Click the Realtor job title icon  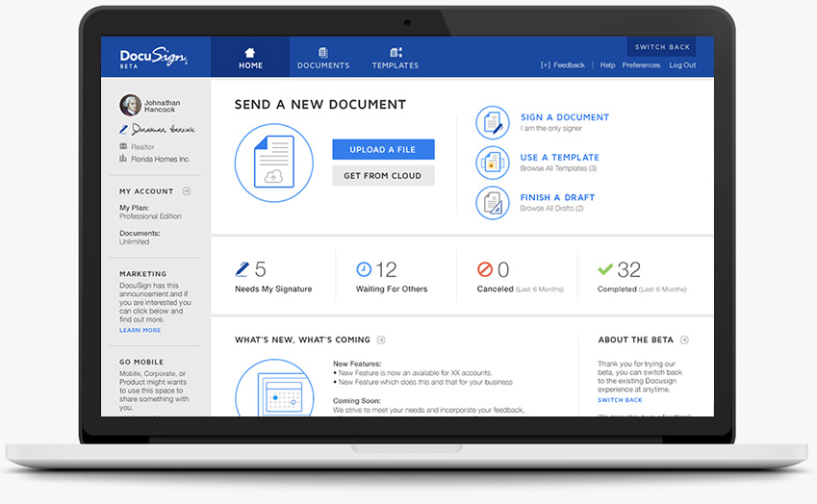coord(123,146)
